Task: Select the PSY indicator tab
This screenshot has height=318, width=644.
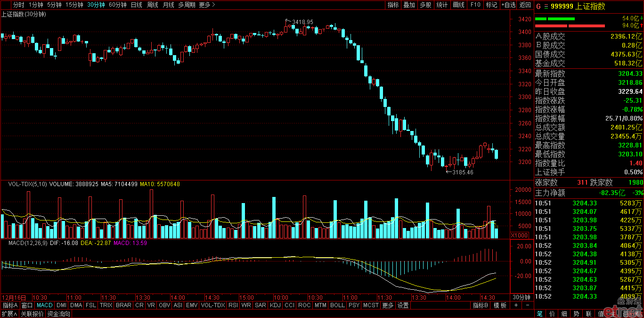Action: 354,305
